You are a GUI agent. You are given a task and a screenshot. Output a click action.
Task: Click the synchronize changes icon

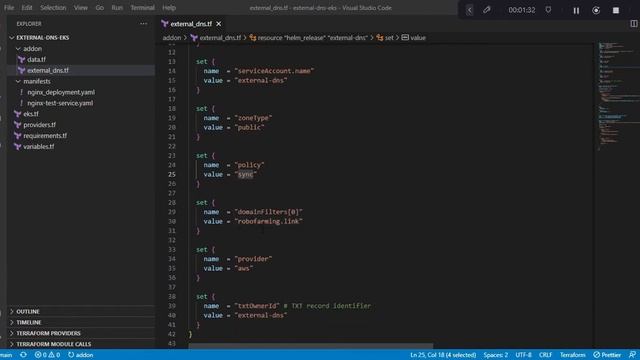pos(23,355)
